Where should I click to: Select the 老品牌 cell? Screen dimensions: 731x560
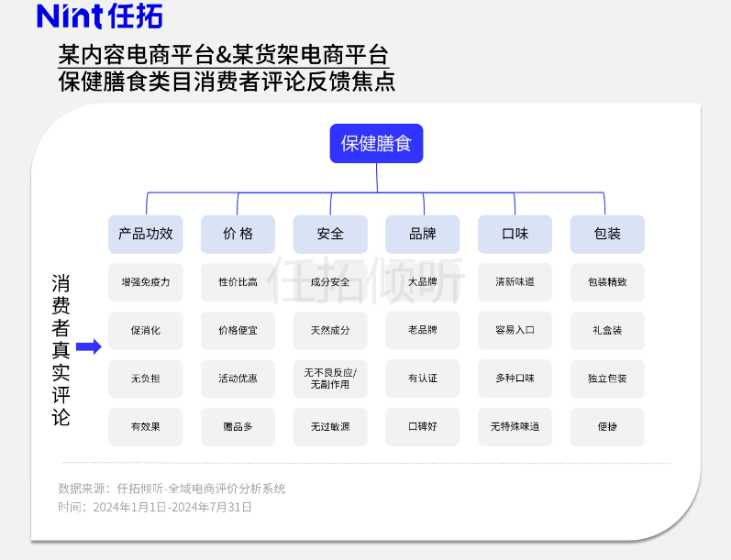pyautogui.click(x=423, y=330)
